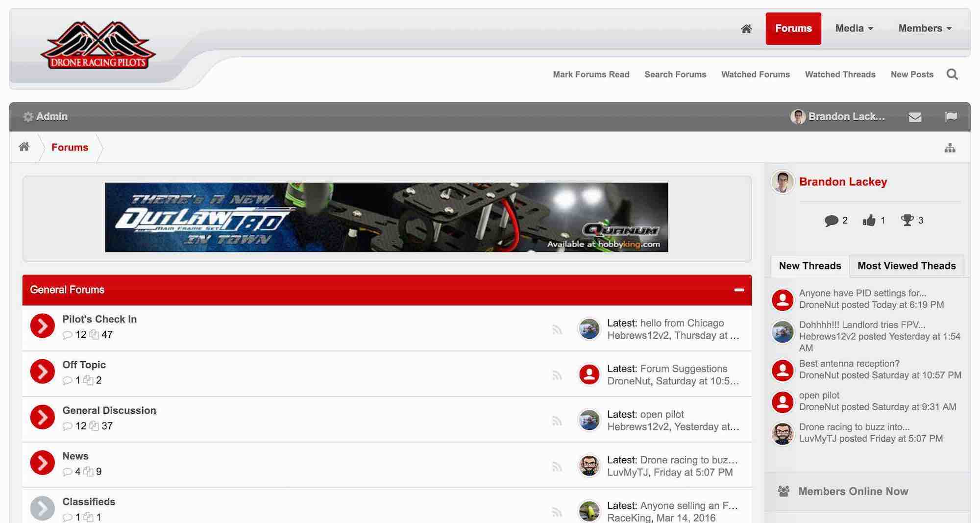This screenshot has width=980, height=523.
Task: Click the Forums breadcrumb link
Action: 70,148
